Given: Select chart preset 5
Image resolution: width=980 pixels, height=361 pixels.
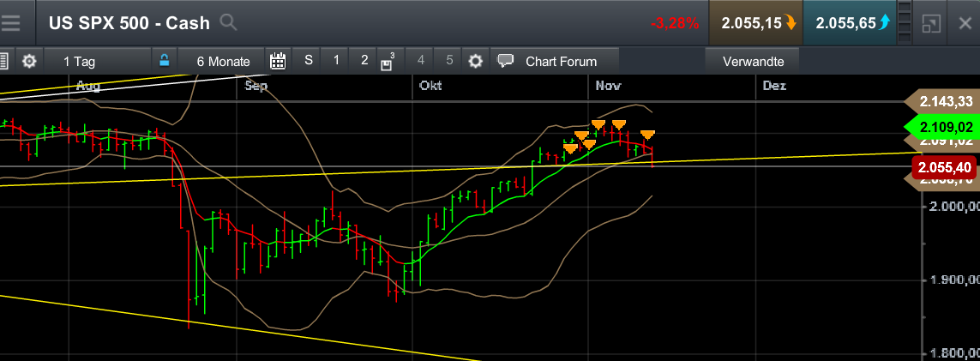Looking at the screenshot, I should pyautogui.click(x=449, y=61).
